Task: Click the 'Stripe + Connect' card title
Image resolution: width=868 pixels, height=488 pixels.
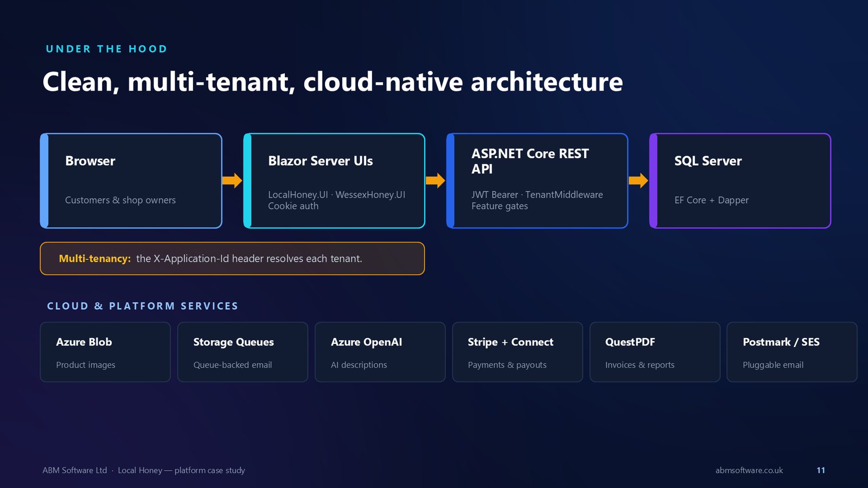Action: pyautogui.click(x=510, y=342)
